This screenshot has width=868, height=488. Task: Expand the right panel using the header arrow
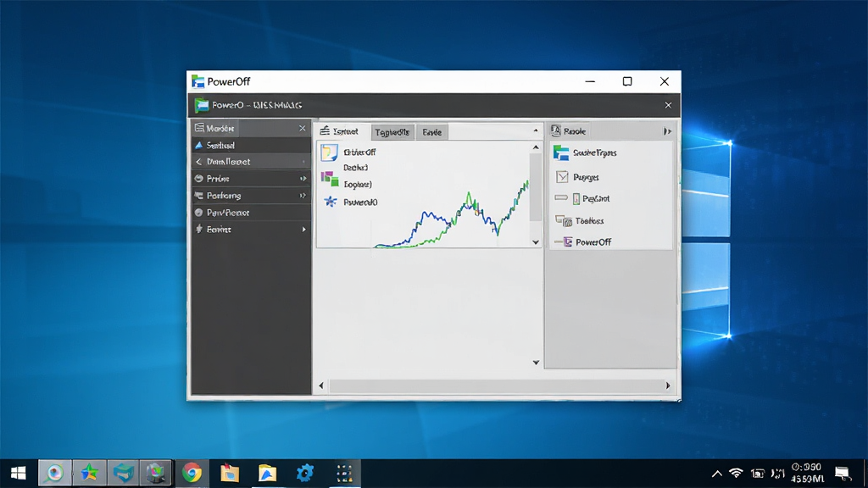(x=667, y=131)
